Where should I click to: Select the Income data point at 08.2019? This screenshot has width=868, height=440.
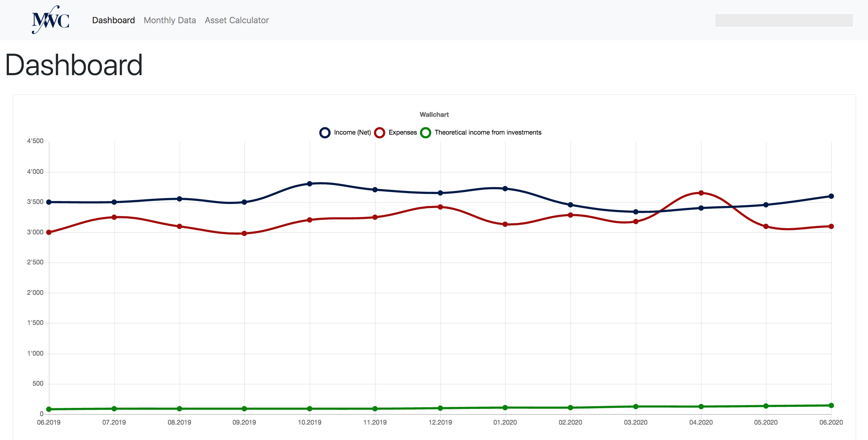(x=180, y=199)
